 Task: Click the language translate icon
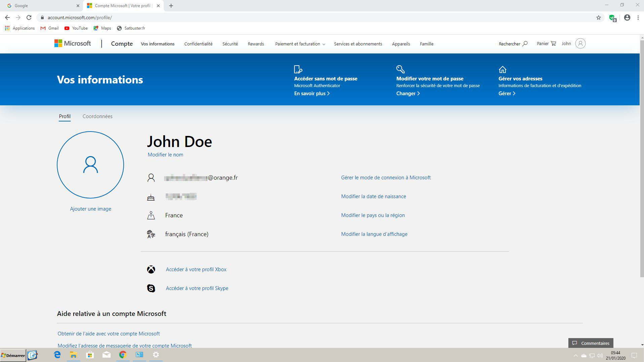(151, 234)
